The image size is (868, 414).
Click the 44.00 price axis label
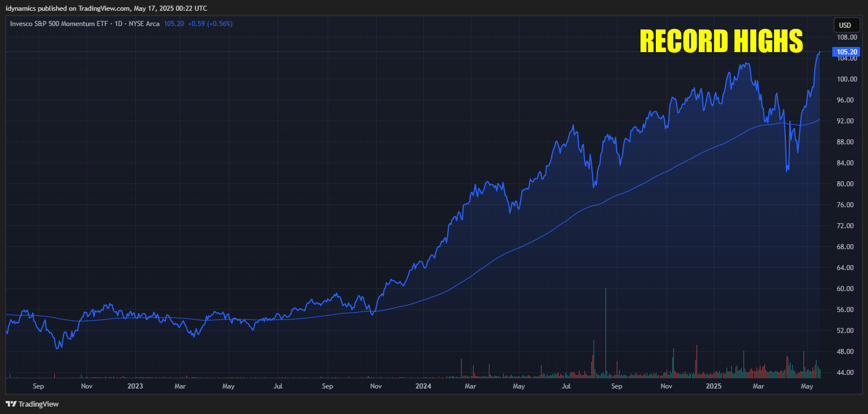[x=845, y=373]
